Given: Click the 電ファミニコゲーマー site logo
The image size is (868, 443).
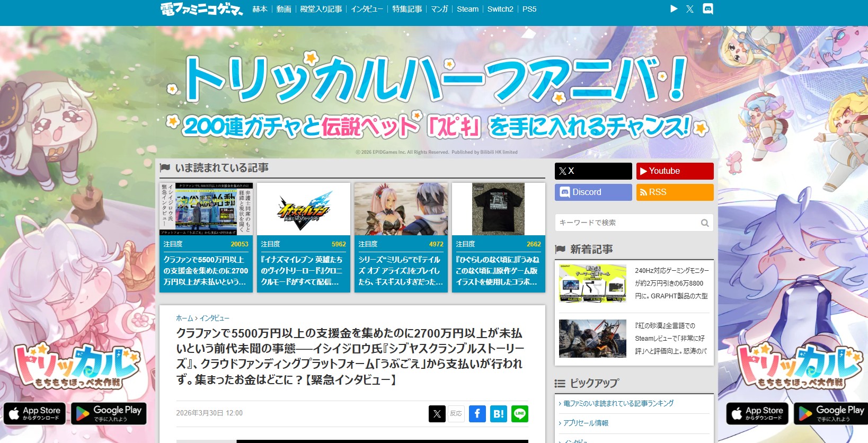Looking at the screenshot, I should pos(201,9).
